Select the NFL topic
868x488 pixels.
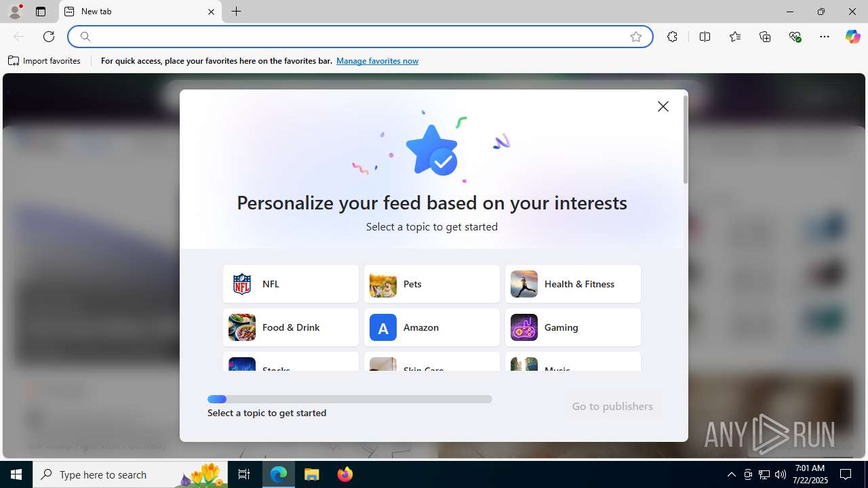point(291,284)
